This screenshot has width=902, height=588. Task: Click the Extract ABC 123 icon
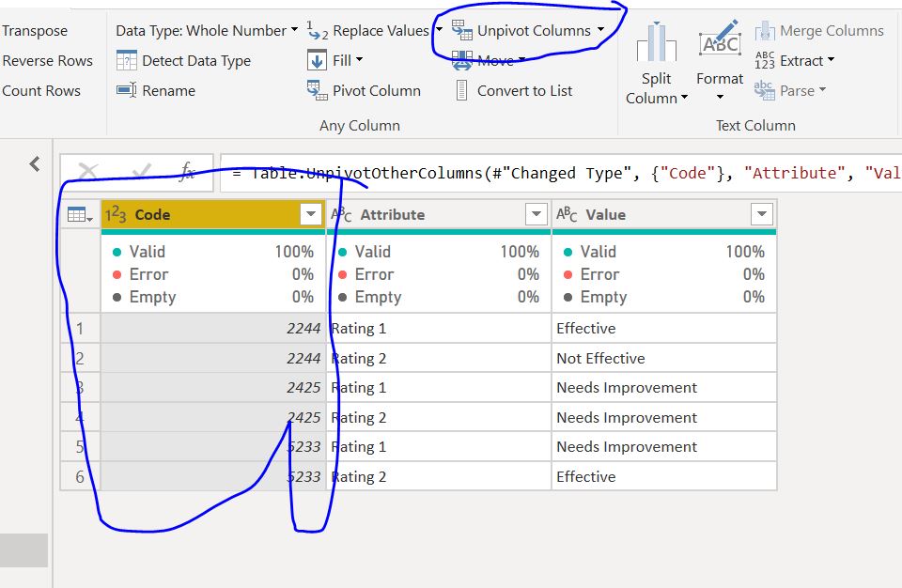(x=765, y=60)
